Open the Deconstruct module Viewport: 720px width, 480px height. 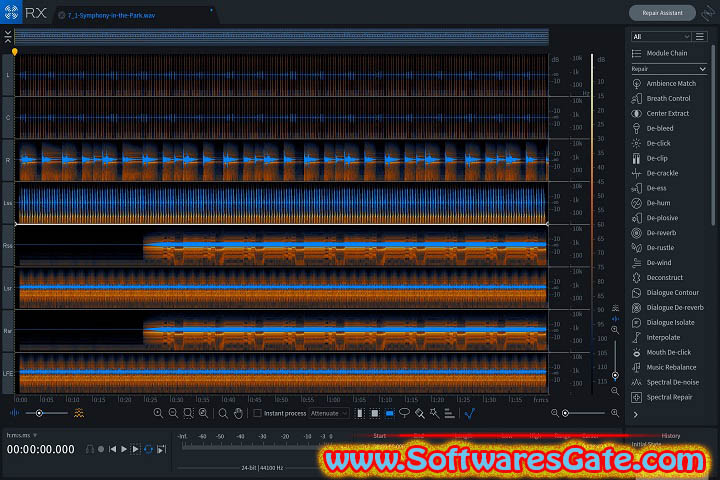coord(658,278)
